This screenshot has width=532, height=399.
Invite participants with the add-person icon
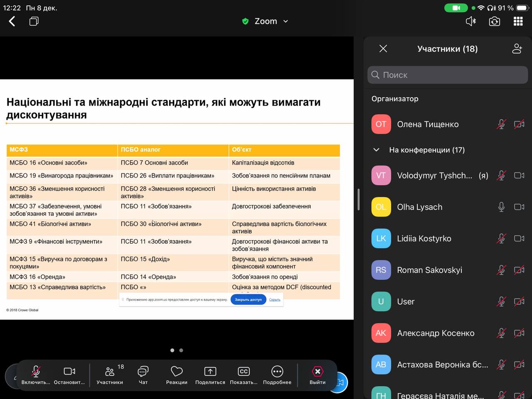(x=517, y=49)
